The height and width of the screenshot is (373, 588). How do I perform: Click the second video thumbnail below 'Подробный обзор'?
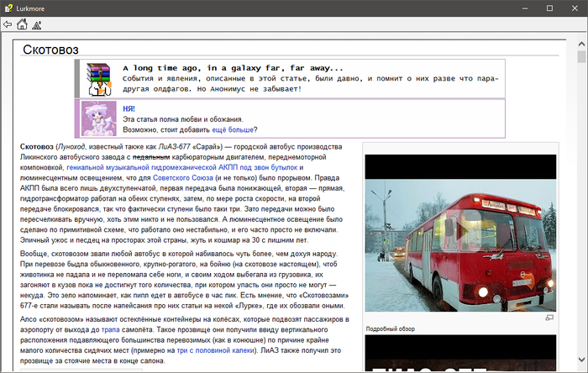[x=449, y=354]
